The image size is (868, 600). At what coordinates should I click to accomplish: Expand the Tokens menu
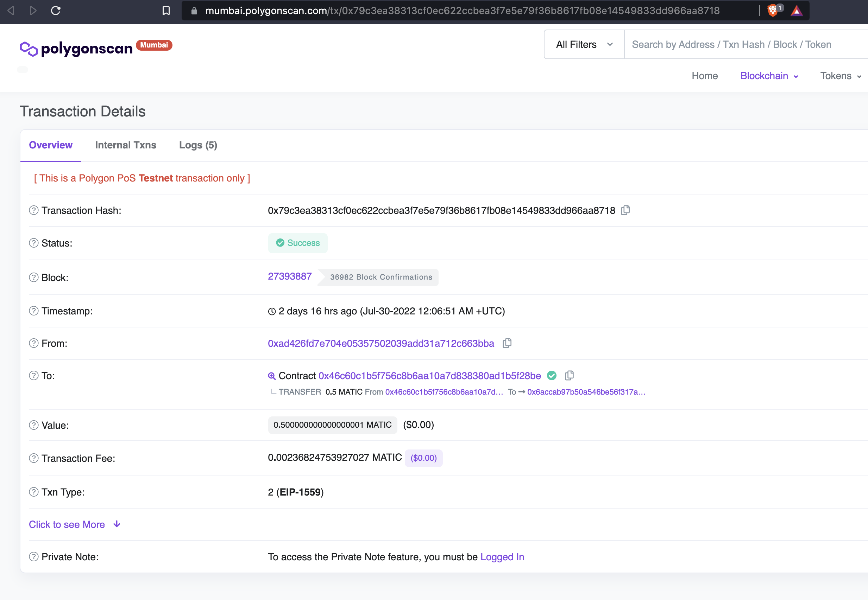[x=840, y=76]
